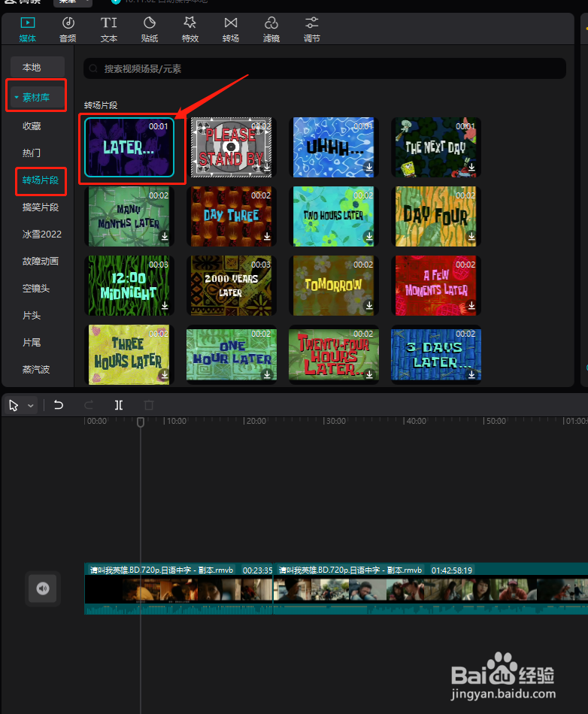Image resolution: width=588 pixels, height=714 pixels.
Task: Download the DAY FOUR clip
Action: pos(471,236)
